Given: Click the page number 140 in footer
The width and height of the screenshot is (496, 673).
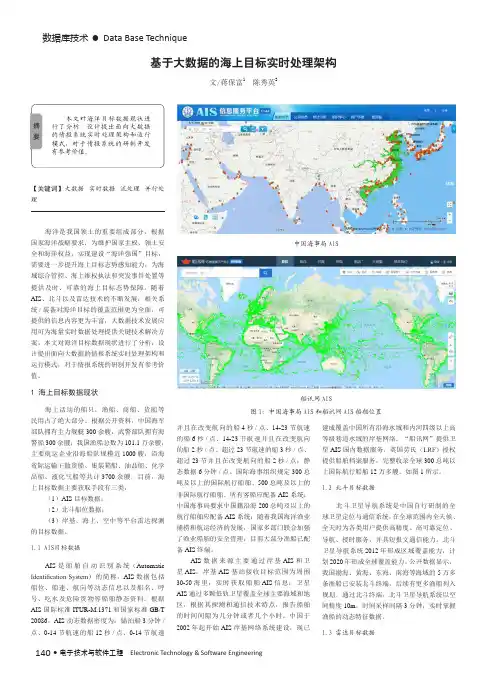Looking at the screenshot, I should [43, 653].
